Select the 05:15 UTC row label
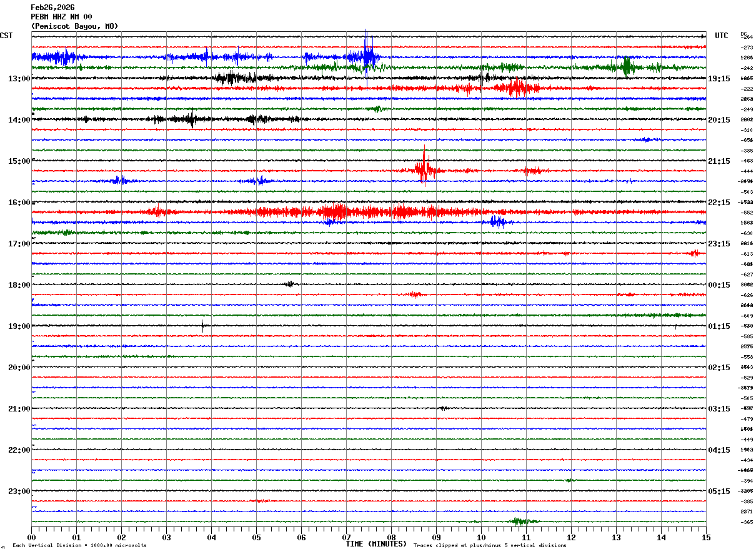This screenshot has height=554, width=756. click(x=719, y=491)
